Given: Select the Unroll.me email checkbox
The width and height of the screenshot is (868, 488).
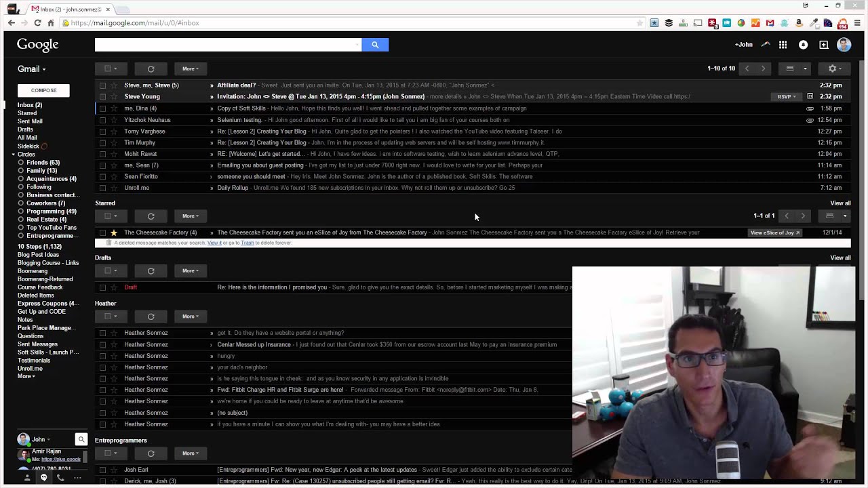Looking at the screenshot, I should [102, 188].
